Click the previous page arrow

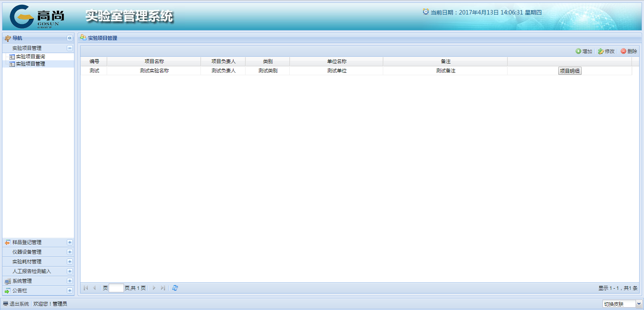[95, 288]
